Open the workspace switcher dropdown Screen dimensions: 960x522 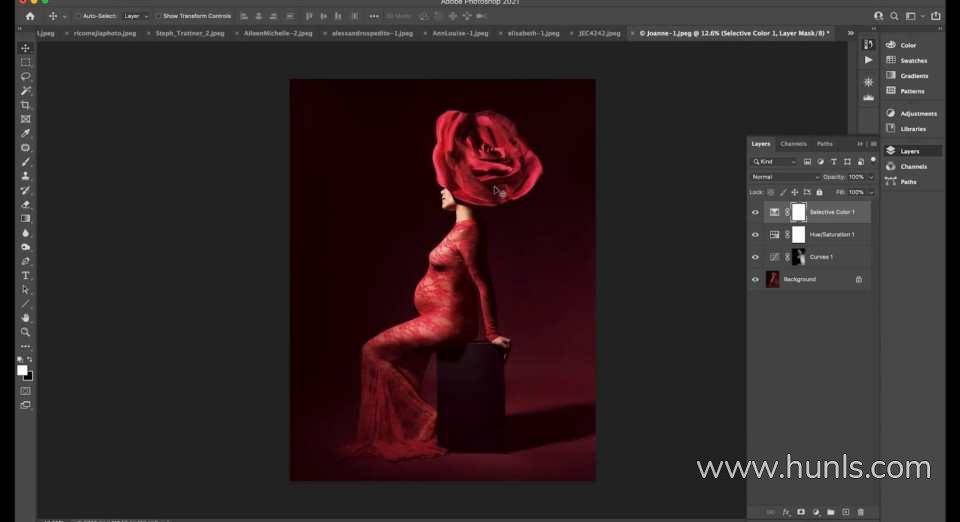point(914,16)
